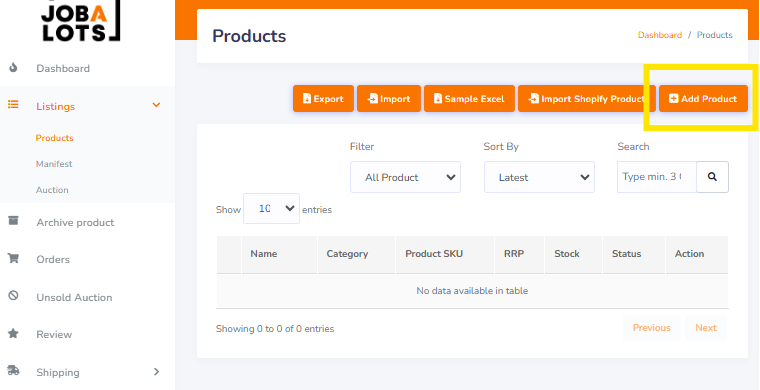Click the Unsold Auction ban icon

(x=13, y=296)
